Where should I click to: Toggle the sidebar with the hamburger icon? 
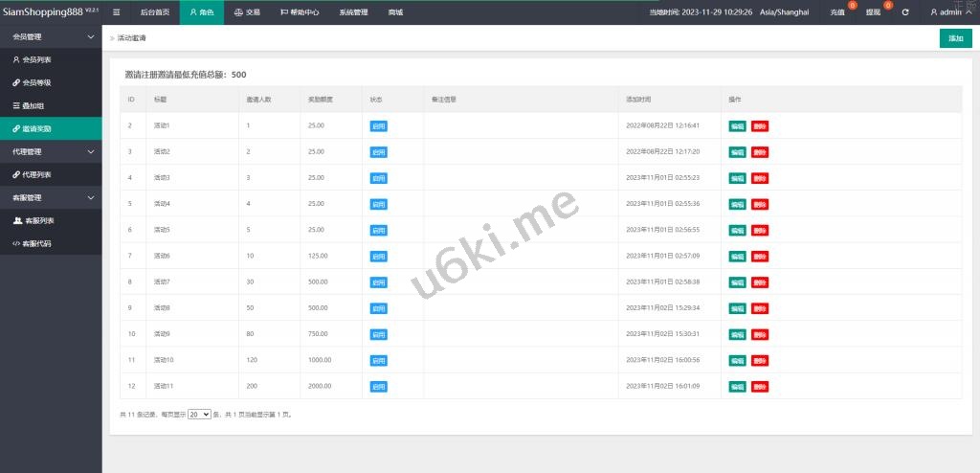pyautogui.click(x=116, y=12)
